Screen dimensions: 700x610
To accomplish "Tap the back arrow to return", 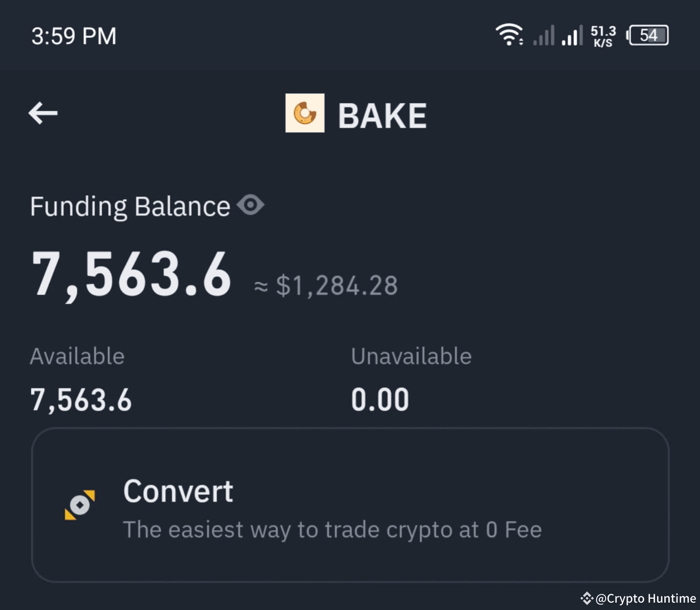I will tap(43, 113).
